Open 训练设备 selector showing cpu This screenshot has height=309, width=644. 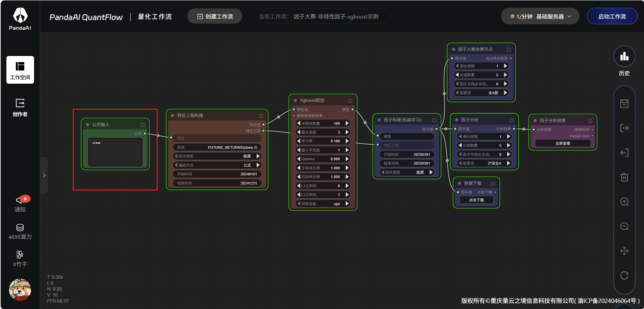[x=323, y=204]
